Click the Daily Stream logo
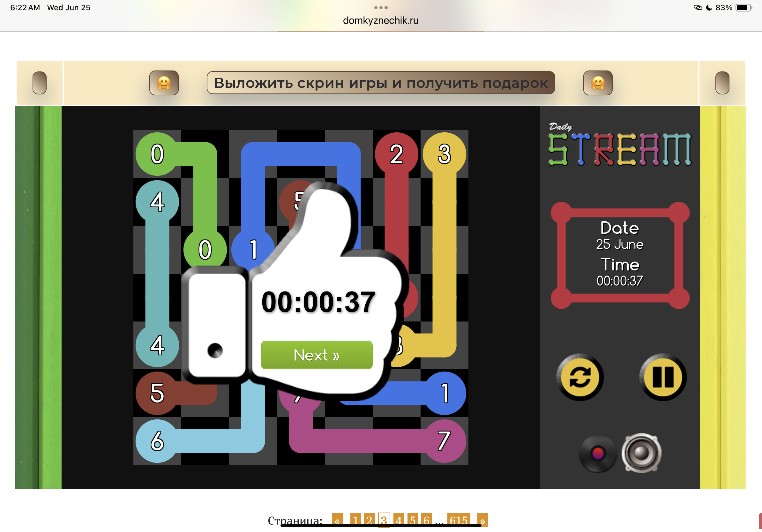 coord(620,144)
